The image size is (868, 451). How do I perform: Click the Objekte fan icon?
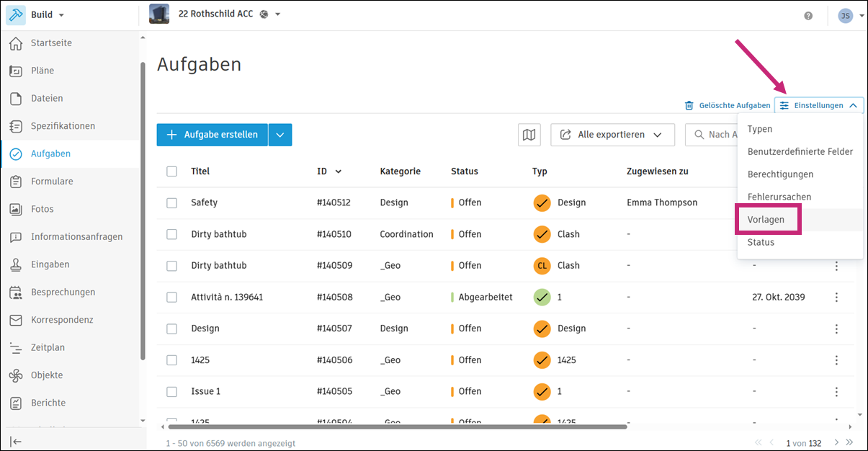(x=16, y=375)
